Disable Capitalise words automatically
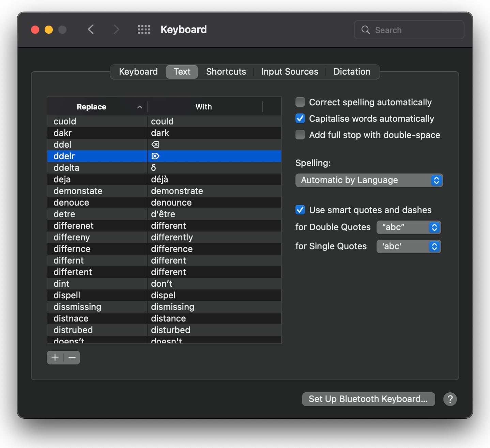Screen dimensions: 490x448 (x=300, y=119)
